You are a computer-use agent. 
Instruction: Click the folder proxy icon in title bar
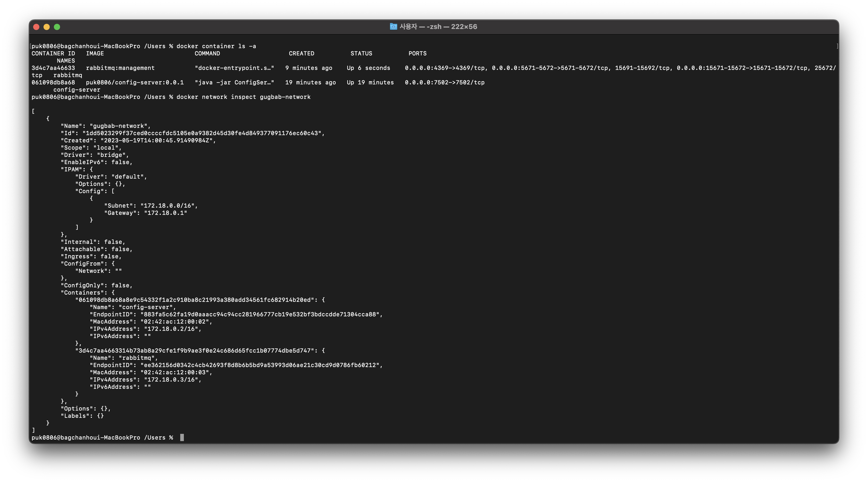tap(393, 27)
